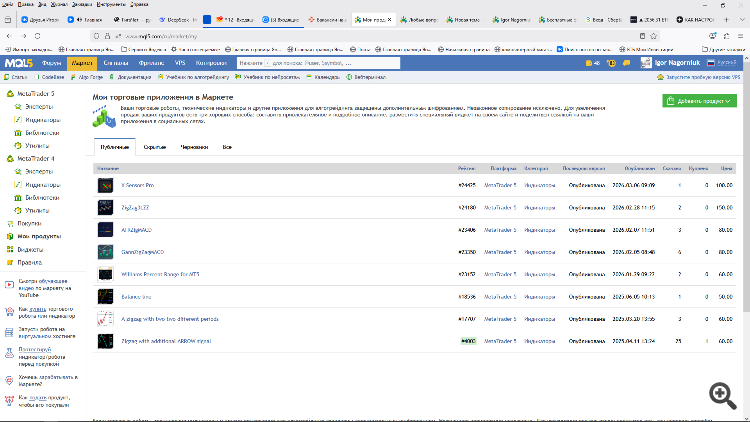Image resolution: width=750 pixels, height=422 pixels.
Task: Open the Williams Percent Range for MT5 product
Action: tap(160, 275)
